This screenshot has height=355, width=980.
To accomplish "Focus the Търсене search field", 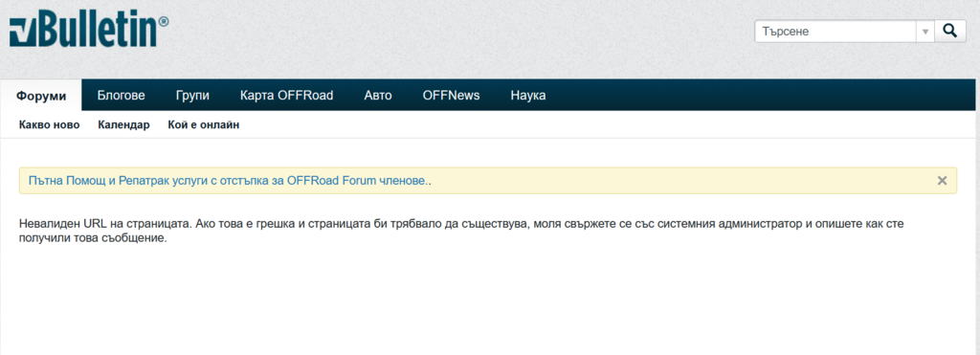I will [835, 32].
